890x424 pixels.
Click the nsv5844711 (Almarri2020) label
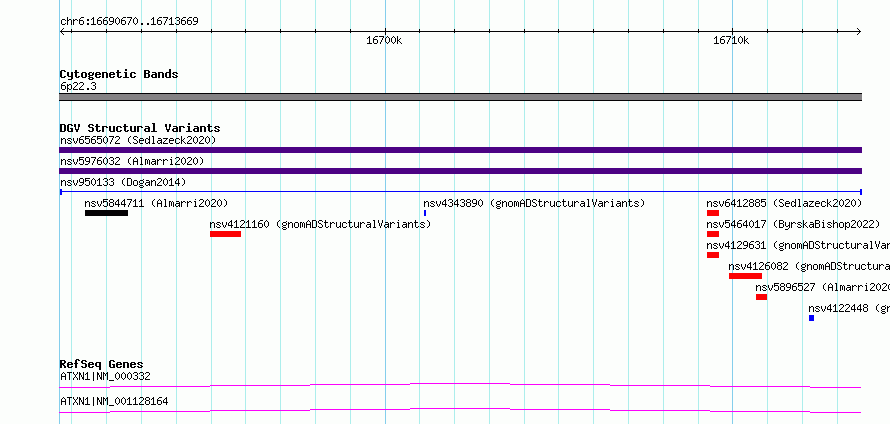pyautogui.click(x=156, y=203)
